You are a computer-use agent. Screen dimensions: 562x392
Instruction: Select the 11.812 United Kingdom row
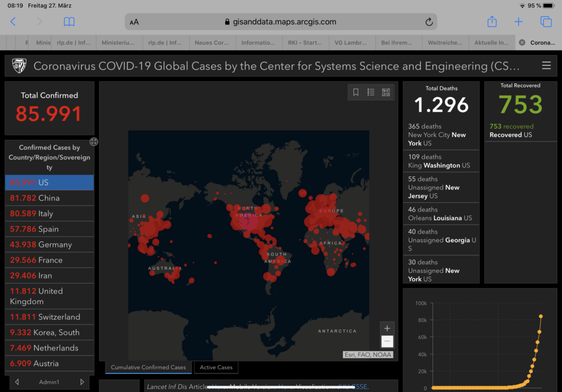point(49,296)
